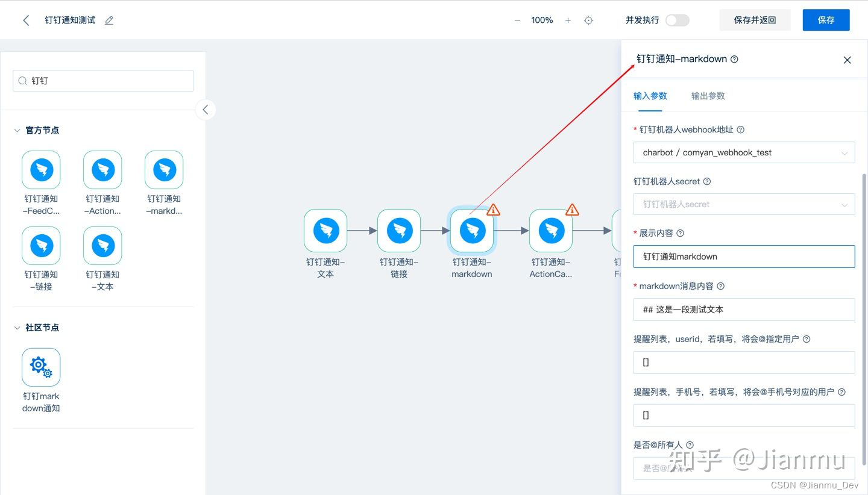Open the 钉钉机器人secret dropdown
Screen dimensions: 868x495
pyautogui.click(x=744, y=204)
